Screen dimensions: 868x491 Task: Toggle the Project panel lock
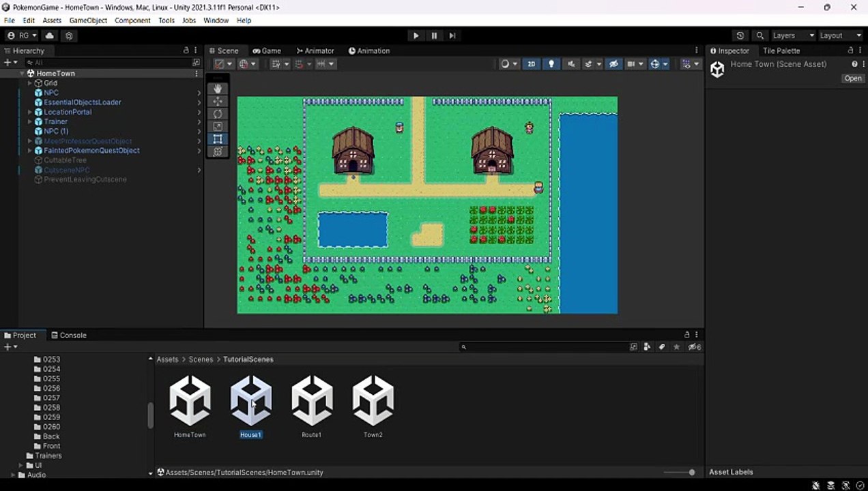click(x=687, y=335)
